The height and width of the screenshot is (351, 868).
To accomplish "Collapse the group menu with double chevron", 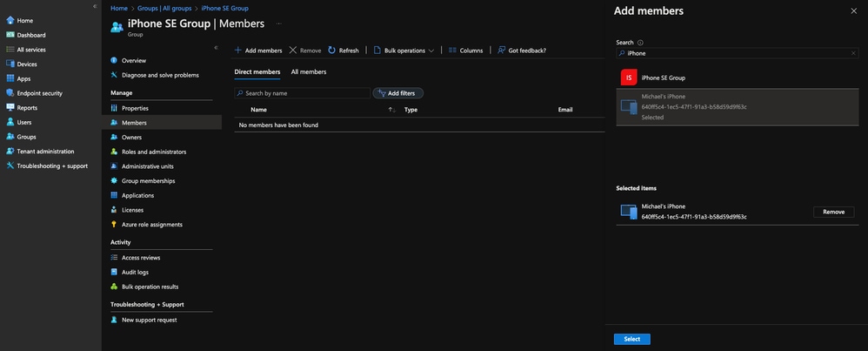I will tap(216, 48).
